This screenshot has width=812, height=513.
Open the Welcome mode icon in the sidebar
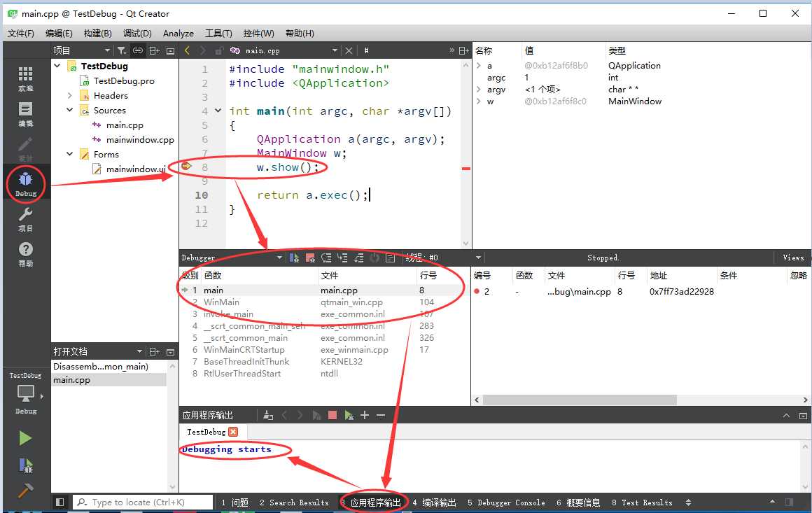(25, 78)
